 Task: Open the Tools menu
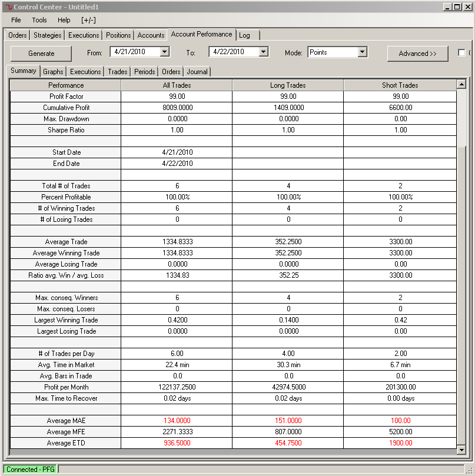pos(39,20)
